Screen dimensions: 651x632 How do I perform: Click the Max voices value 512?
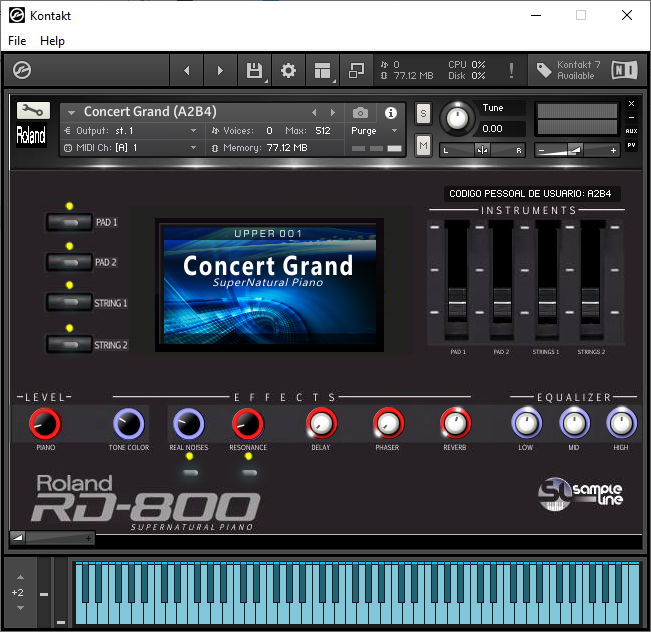point(323,131)
